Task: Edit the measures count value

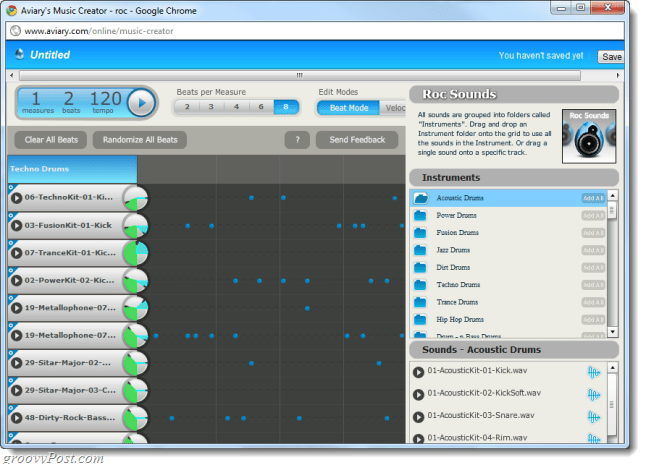Action: click(x=36, y=99)
